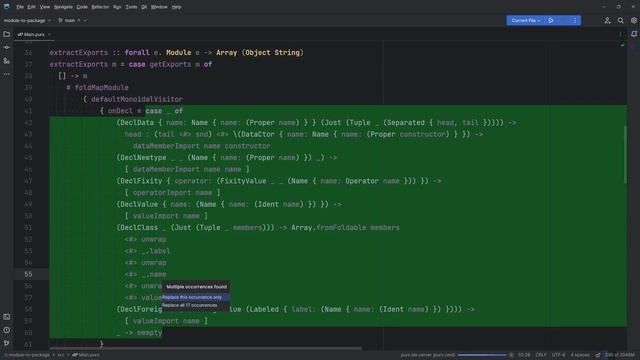Open the Structure tool window icon
The height and width of the screenshot is (360, 640).
7,61
